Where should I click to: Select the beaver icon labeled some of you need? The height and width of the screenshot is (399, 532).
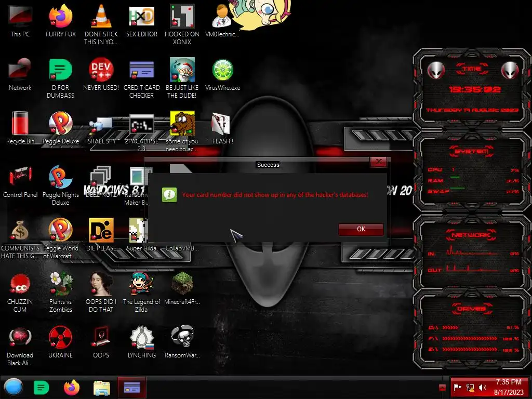[182, 131]
